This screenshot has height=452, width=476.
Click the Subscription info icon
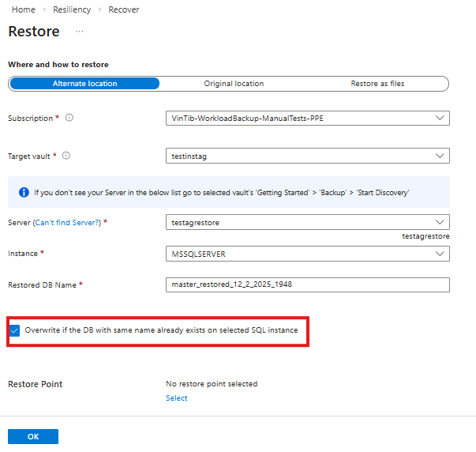pyautogui.click(x=69, y=119)
